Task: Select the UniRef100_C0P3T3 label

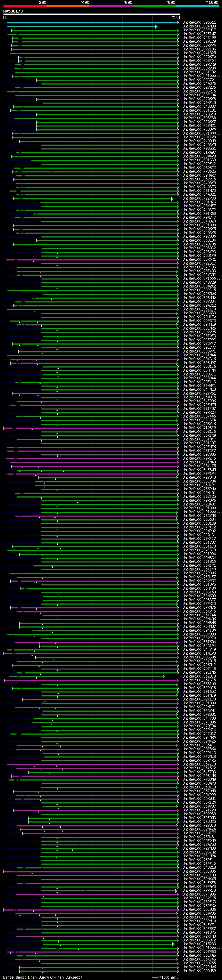Action: 199,321
